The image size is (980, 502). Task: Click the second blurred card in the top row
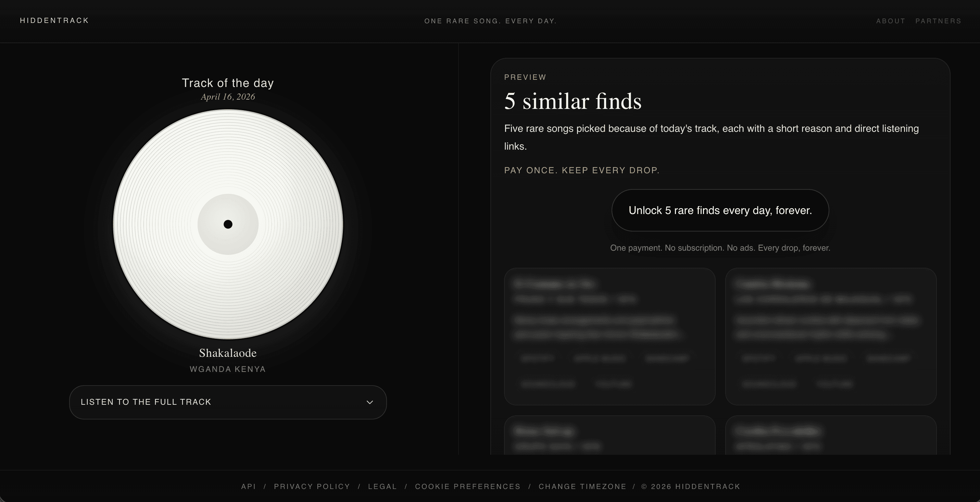[x=830, y=337]
